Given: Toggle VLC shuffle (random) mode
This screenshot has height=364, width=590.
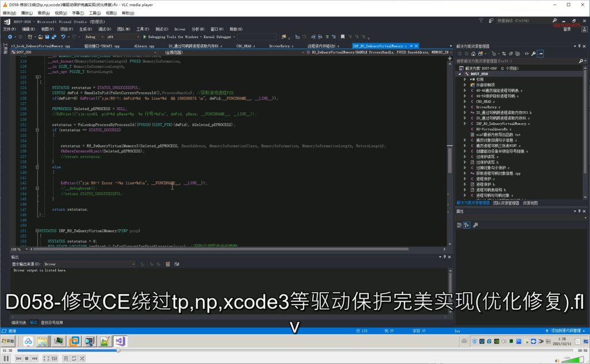Looking at the screenshot, I should 82,359.
